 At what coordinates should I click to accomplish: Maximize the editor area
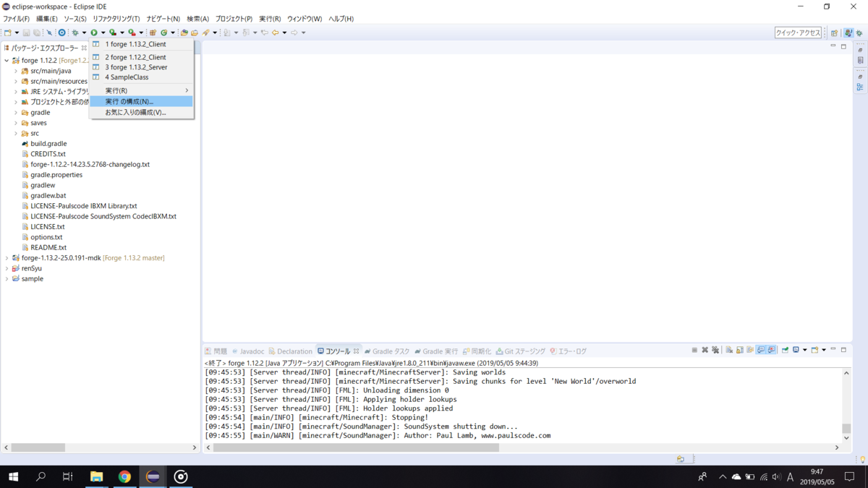coord(843,46)
